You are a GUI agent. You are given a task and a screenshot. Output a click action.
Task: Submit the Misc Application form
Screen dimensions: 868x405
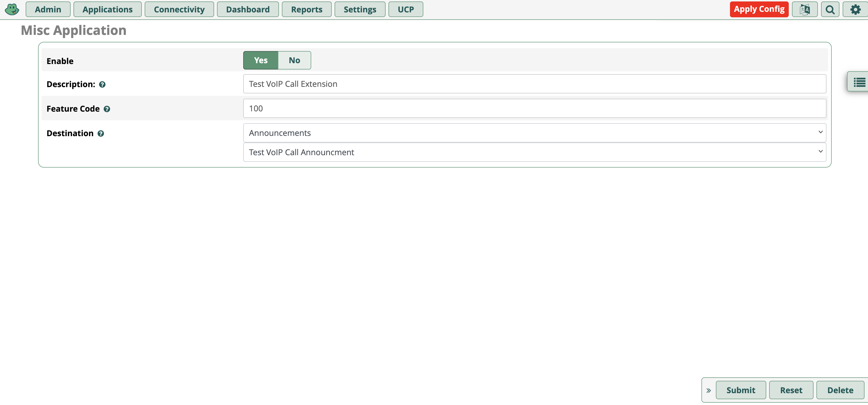(741, 390)
